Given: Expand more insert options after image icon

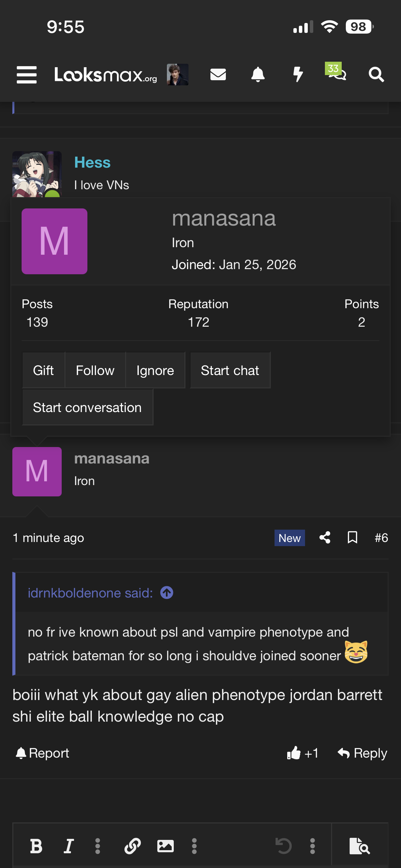Looking at the screenshot, I should pyautogui.click(x=194, y=846).
